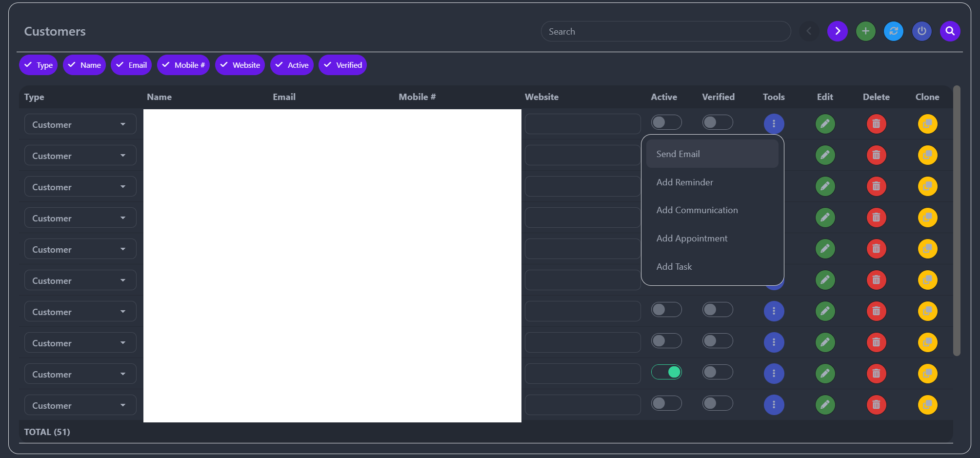Turn on Verified switch in last row
The image size is (980, 458).
coord(718,403)
